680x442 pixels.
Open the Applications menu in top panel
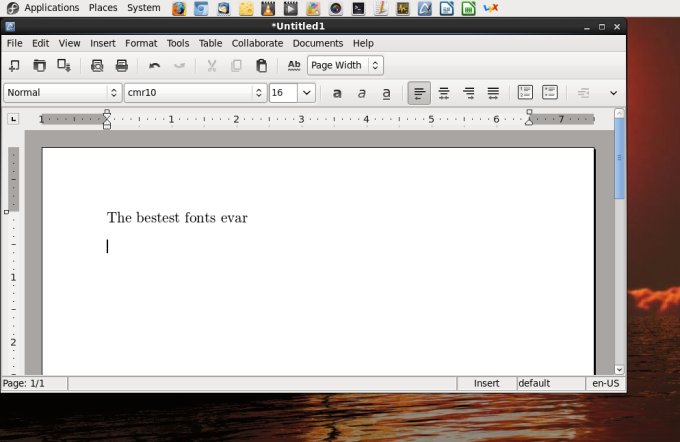(52, 8)
